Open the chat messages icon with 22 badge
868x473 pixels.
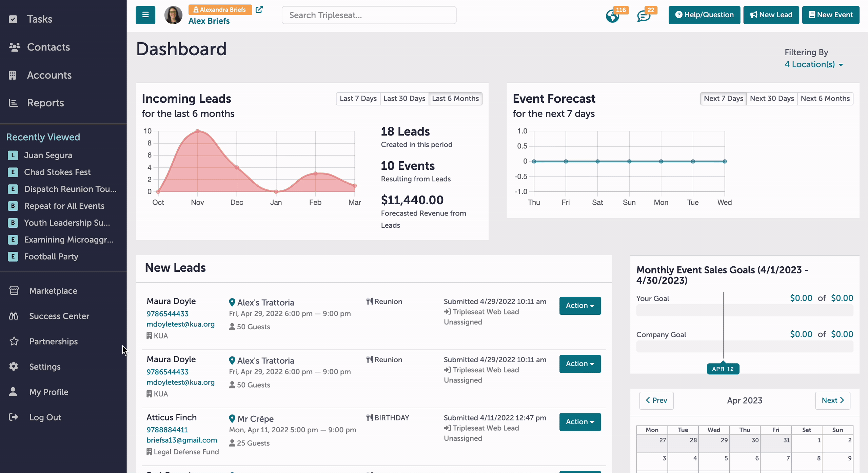644,16
